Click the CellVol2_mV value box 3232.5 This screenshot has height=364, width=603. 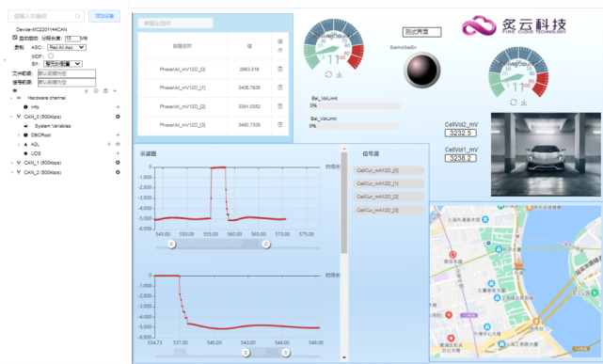pos(461,133)
